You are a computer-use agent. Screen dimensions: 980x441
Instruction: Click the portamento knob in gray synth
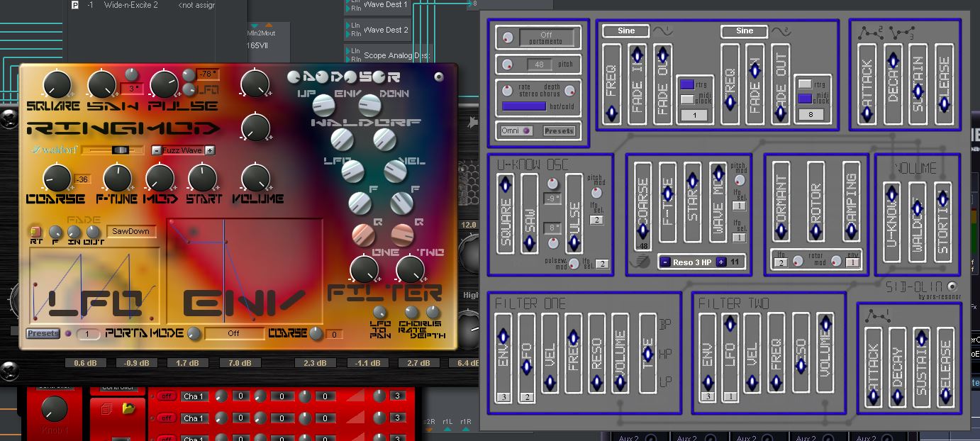(508, 38)
